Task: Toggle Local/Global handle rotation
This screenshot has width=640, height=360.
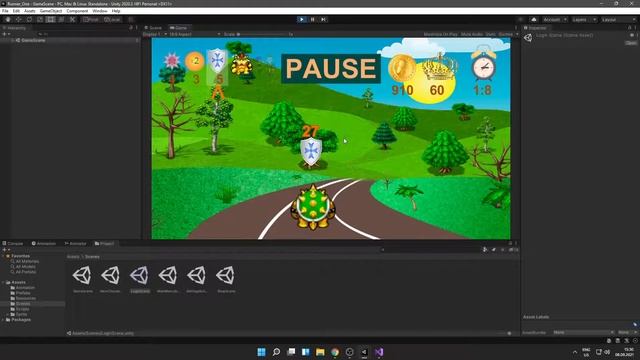Action: 112,20
